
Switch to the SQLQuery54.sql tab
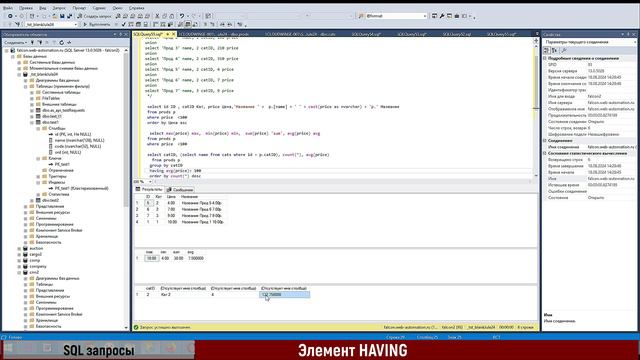366,34
